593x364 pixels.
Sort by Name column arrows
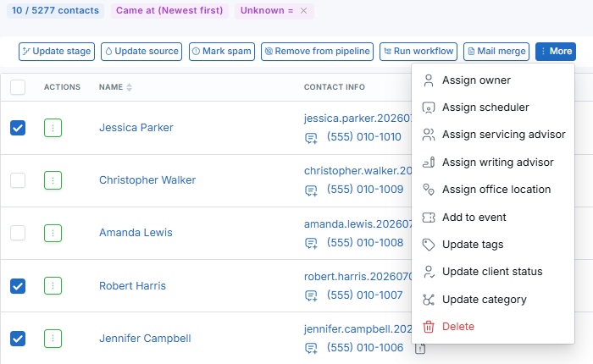[x=130, y=87]
